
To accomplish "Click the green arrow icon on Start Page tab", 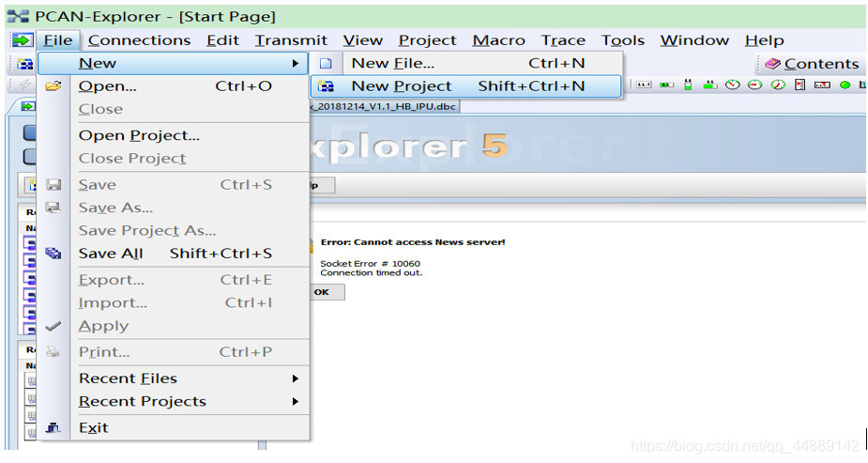I will (27, 106).
